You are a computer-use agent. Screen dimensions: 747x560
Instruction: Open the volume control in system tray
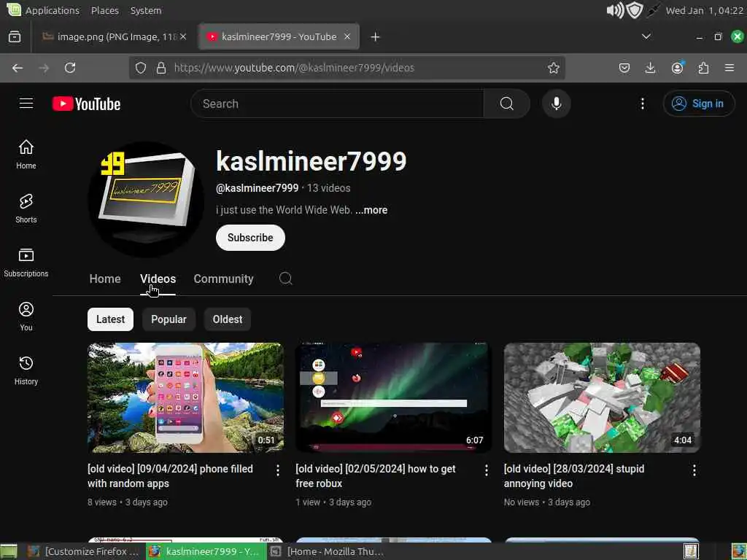pos(614,10)
